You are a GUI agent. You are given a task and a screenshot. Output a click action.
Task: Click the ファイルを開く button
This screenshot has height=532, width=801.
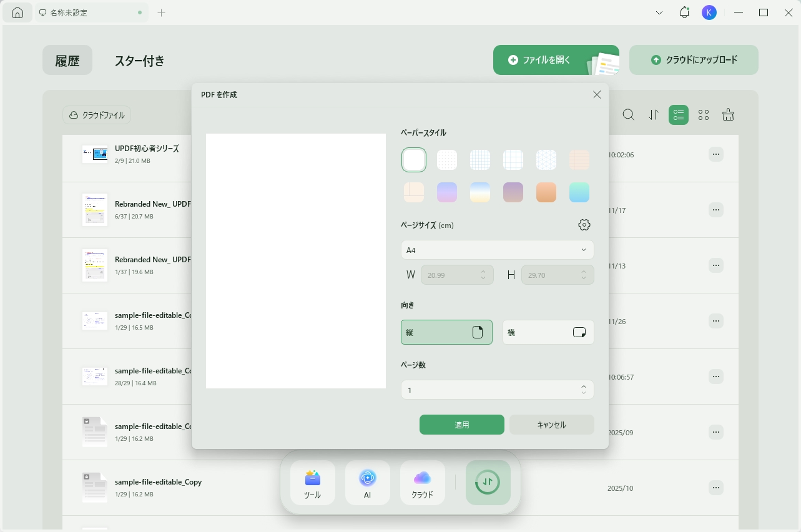[x=556, y=60]
